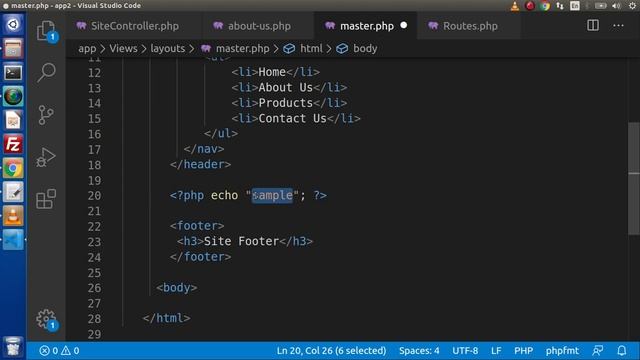This screenshot has height=360, width=640.
Task: Open VLC media player from the dock
Action: coord(13,216)
